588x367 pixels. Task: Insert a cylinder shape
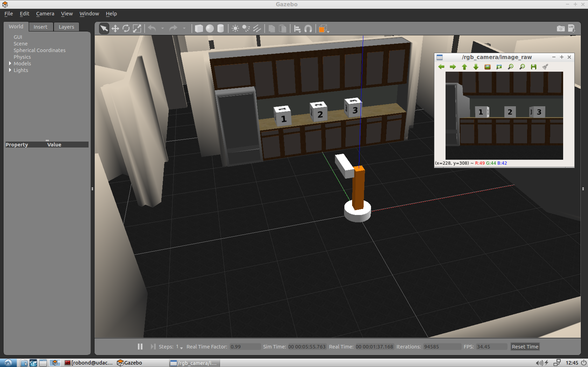(220, 29)
